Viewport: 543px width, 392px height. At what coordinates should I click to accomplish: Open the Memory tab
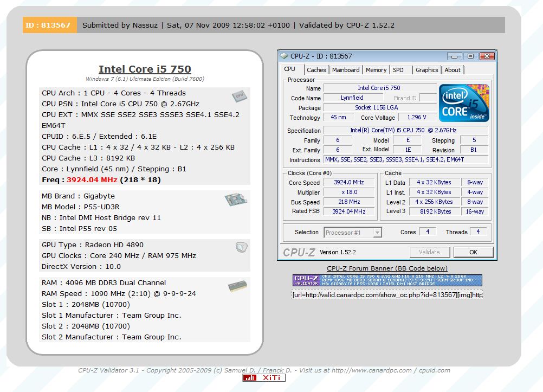click(x=376, y=70)
